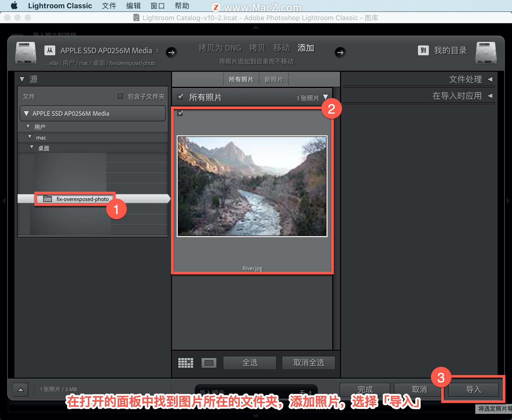512x420 pixels.
Task: Collapse the 1 张照片 group triangle
Action: (325, 97)
